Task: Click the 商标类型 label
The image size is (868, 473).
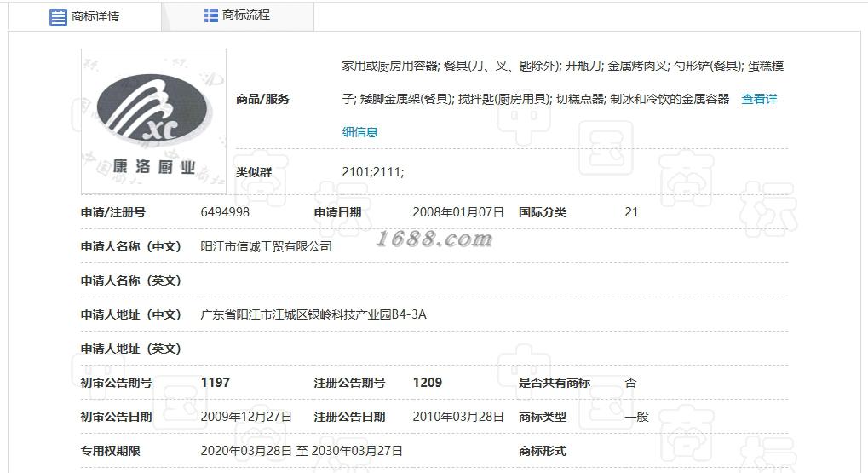Action: coord(542,417)
